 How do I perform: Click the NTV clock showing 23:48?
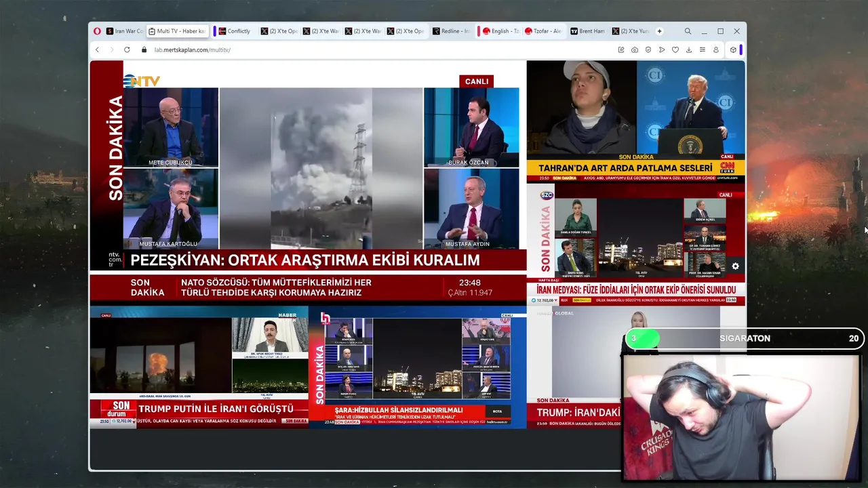tap(469, 283)
